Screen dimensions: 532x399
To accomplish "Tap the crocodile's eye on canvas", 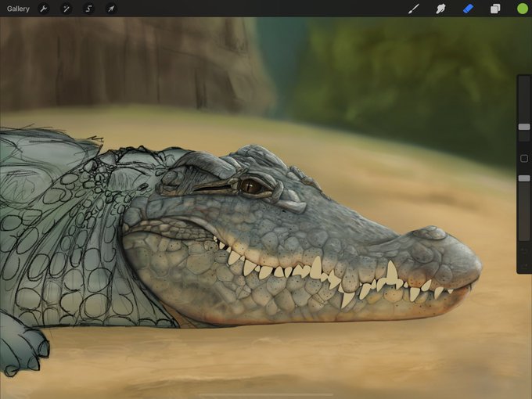I will (x=251, y=186).
